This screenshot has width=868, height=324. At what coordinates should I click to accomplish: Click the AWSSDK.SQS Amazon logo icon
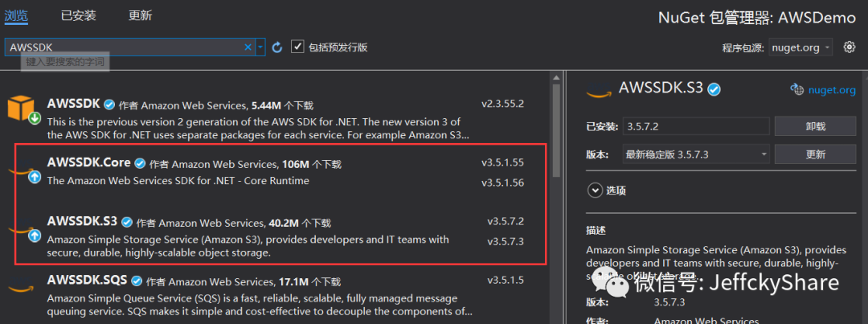click(x=23, y=288)
